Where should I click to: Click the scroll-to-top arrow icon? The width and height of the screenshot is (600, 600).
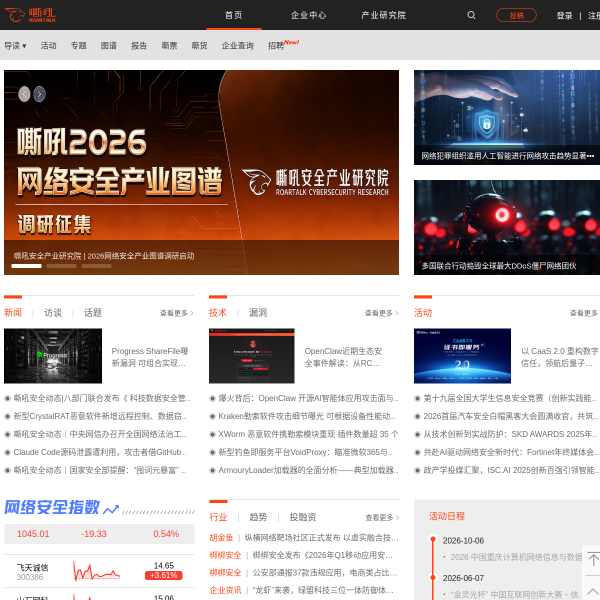click(593, 559)
